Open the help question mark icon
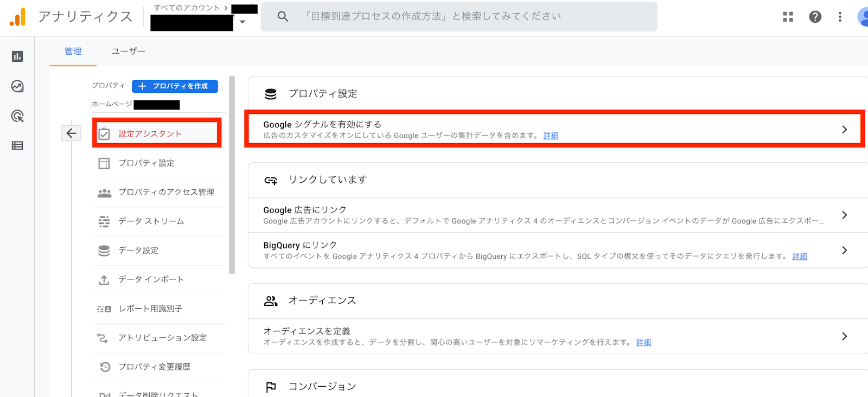The height and width of the screenshot is (397, 868). pos(815,17)
